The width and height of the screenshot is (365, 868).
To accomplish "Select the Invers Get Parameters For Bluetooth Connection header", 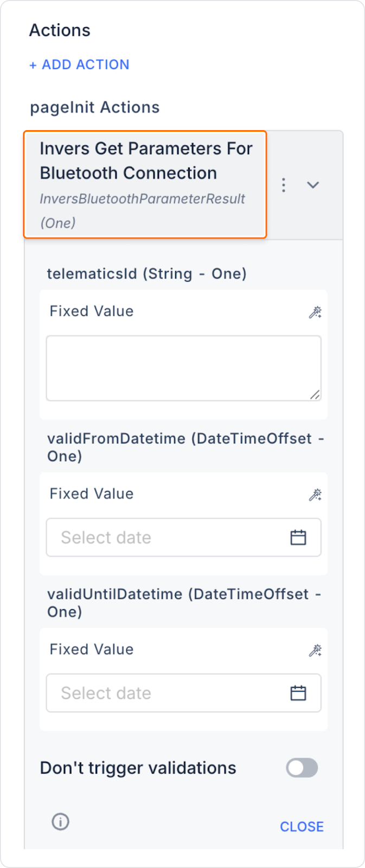I will pyautogui.click(x=145, y=184).
